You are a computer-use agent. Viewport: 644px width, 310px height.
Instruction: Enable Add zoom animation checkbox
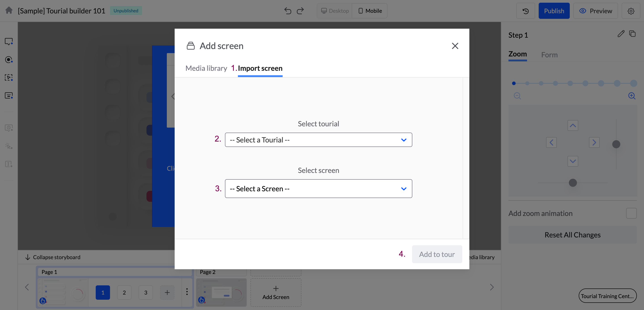(x=631, y=213)
